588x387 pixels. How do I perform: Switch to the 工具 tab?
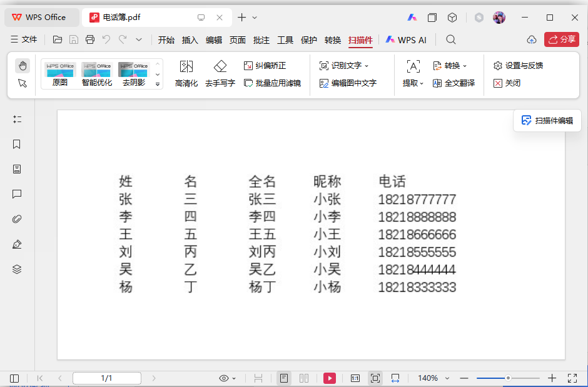(285, 40)
